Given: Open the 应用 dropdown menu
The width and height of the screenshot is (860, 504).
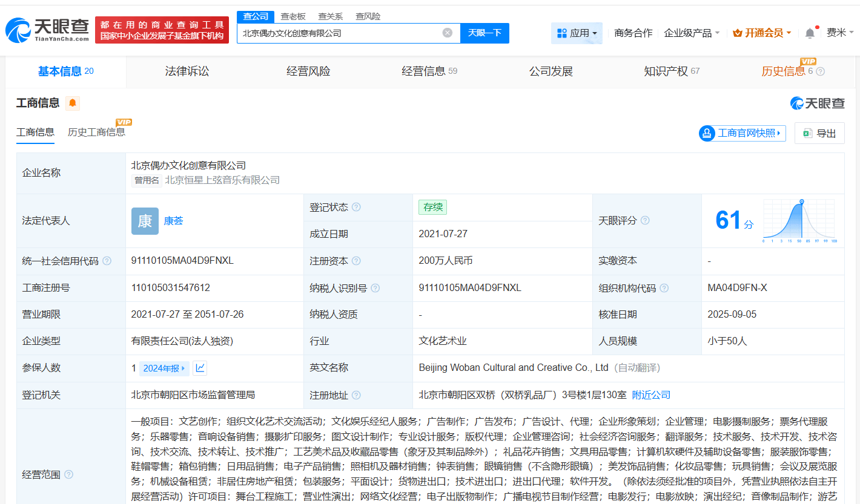Looking at the screenshot, I should [577, 33].
